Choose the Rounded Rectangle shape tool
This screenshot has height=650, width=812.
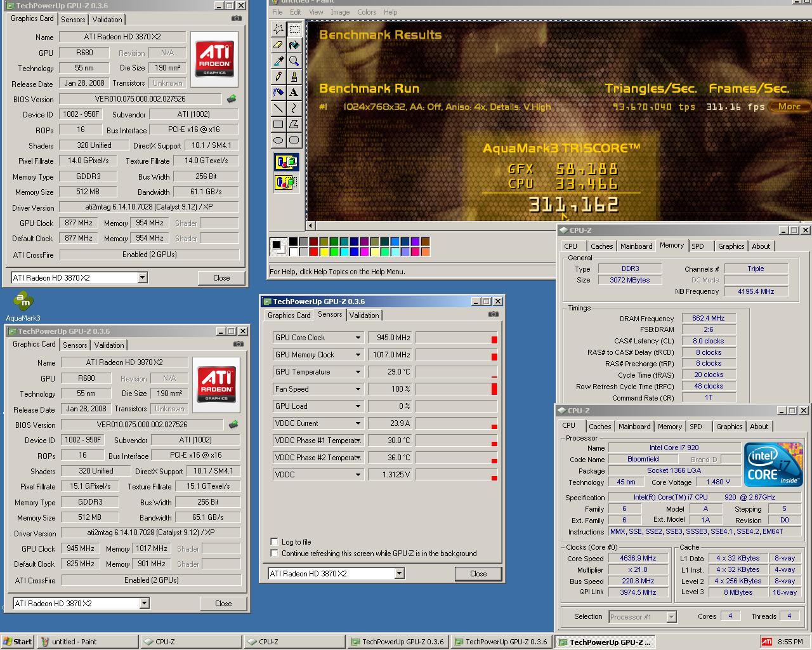tap(294, 140)
